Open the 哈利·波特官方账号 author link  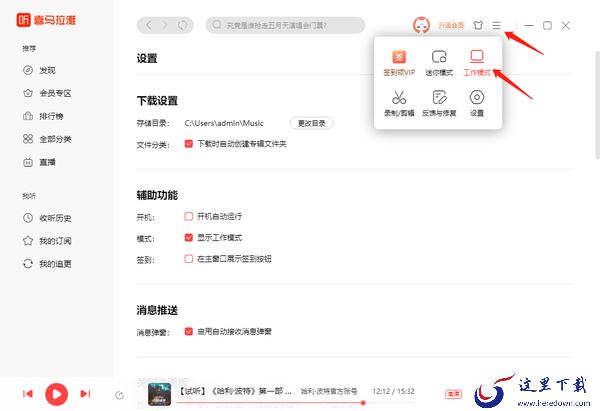(329, 391)
